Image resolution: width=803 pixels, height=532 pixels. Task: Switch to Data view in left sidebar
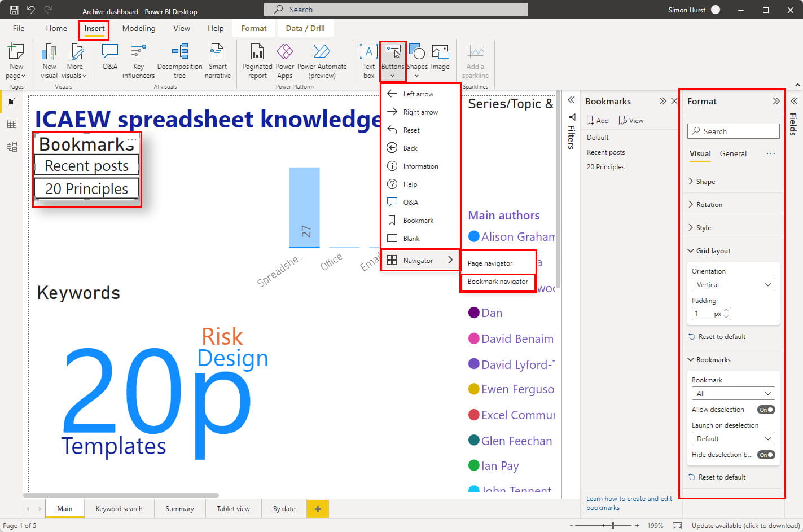click(12, 124)
